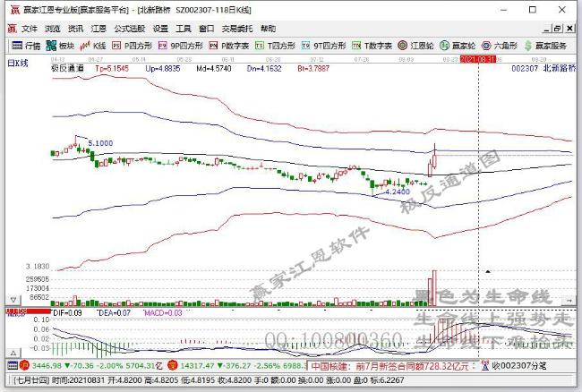Click the Up=4.8835 indicator value
Viewport: 582px width, 392px height.
(163, 68)
